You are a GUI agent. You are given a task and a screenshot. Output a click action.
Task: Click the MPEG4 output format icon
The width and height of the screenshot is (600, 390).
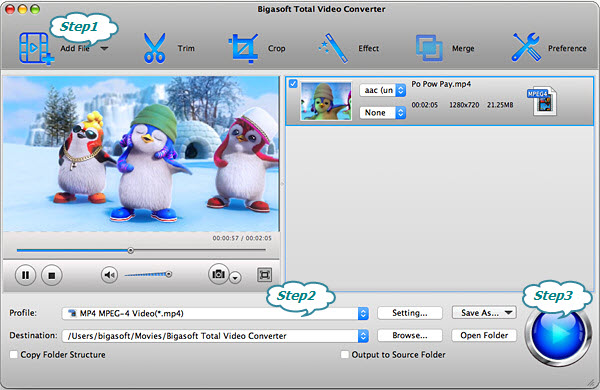coord(542,101)
